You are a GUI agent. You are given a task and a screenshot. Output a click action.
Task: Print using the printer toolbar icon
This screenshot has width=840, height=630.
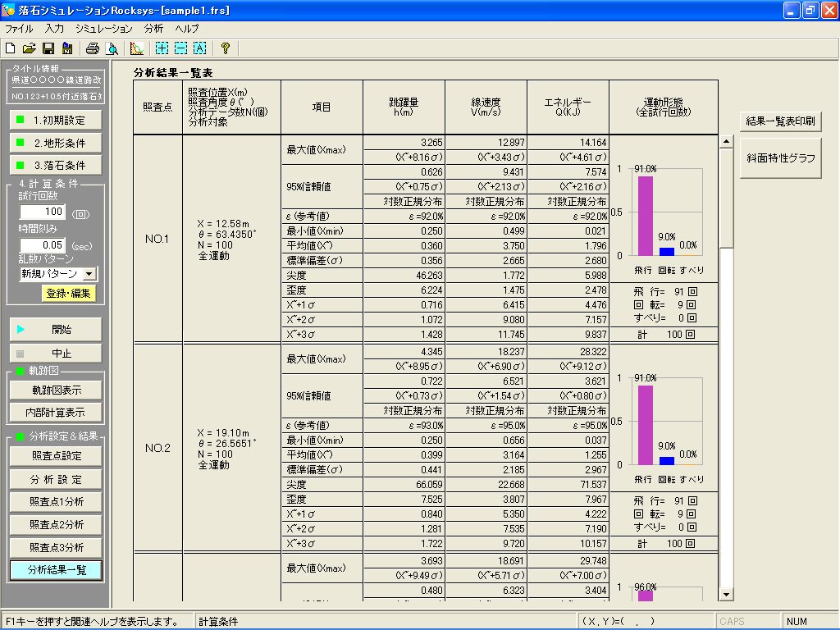pos(93,48)
